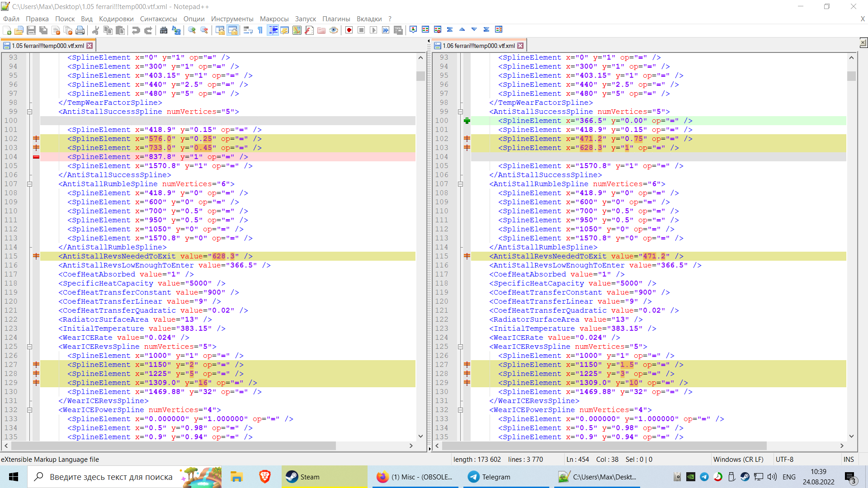Screen dimensions: 868x488
Task: Click the ENG language indicator
Action: click(789, 477)
